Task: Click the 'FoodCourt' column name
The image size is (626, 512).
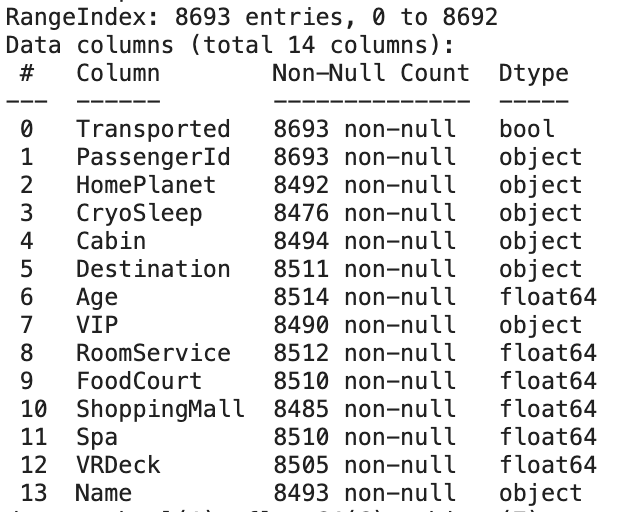Action: 138,381
